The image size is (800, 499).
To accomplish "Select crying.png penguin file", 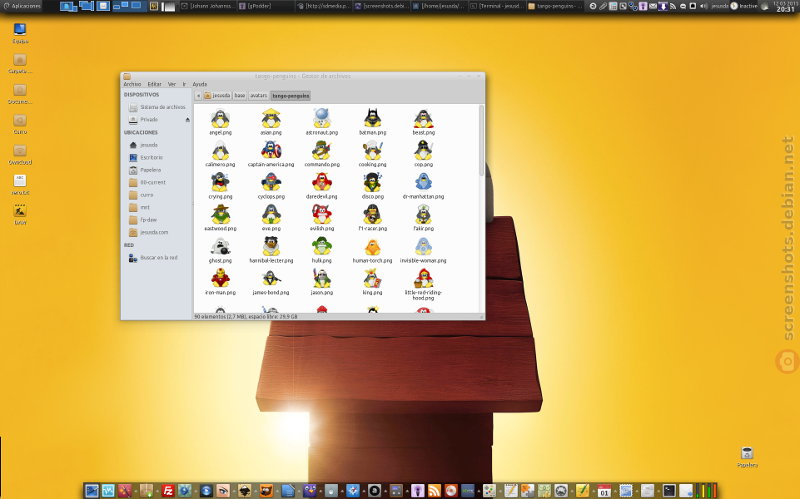I will tap(220, 187).
